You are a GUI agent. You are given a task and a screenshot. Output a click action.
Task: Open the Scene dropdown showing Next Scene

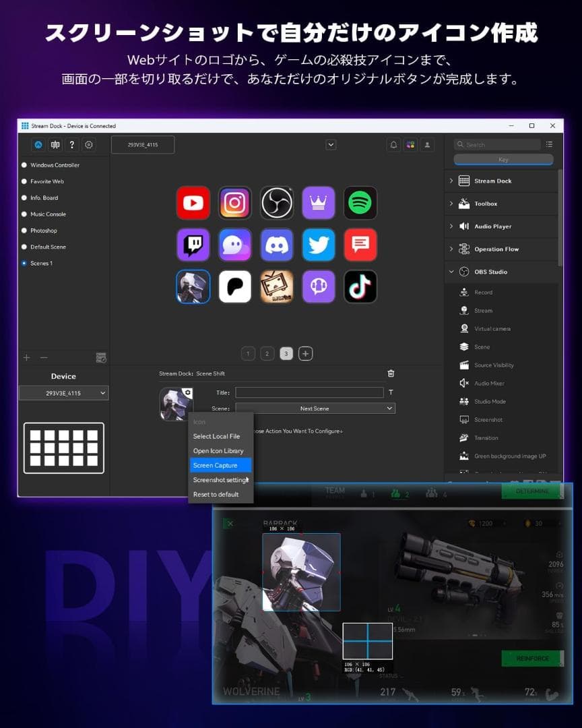315,408
